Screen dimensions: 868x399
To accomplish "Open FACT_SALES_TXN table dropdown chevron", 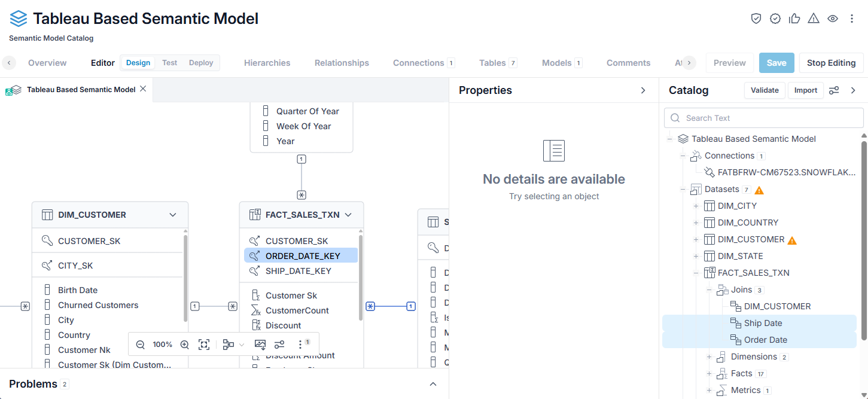I will point(348,215).
